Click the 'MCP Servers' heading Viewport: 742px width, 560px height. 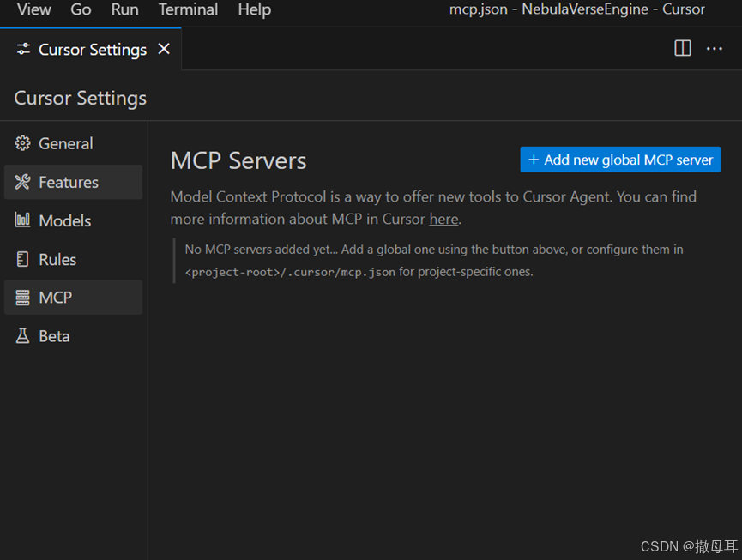coord(238,160)
